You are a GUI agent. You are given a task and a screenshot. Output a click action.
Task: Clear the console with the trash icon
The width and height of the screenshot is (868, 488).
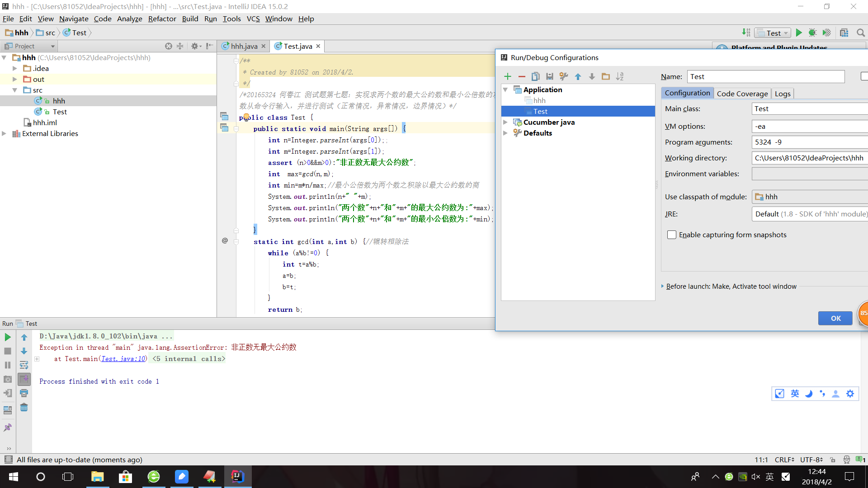pyautogui.click(x=24, y=408)
